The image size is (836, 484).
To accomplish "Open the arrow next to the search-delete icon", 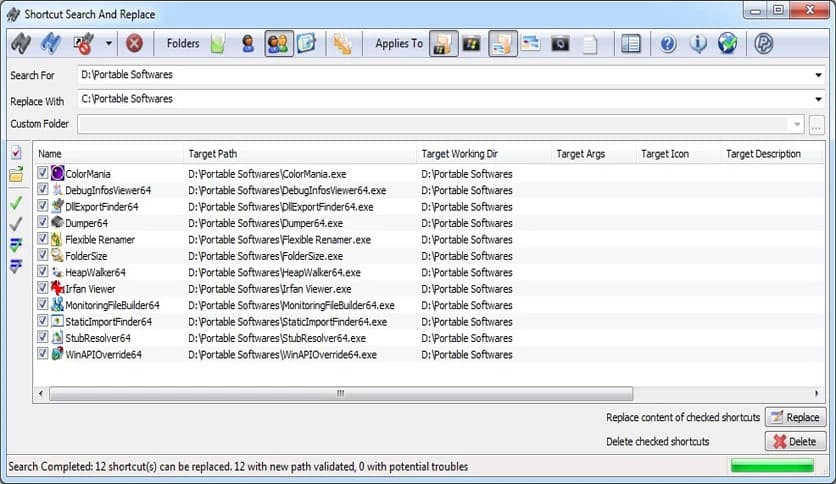I will coord(108,44).
